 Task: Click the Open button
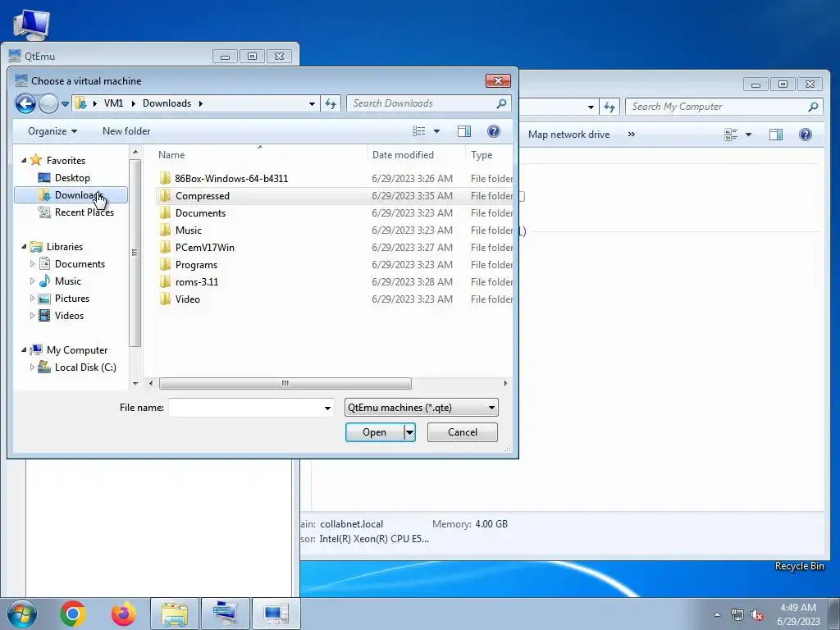point(374,432)
